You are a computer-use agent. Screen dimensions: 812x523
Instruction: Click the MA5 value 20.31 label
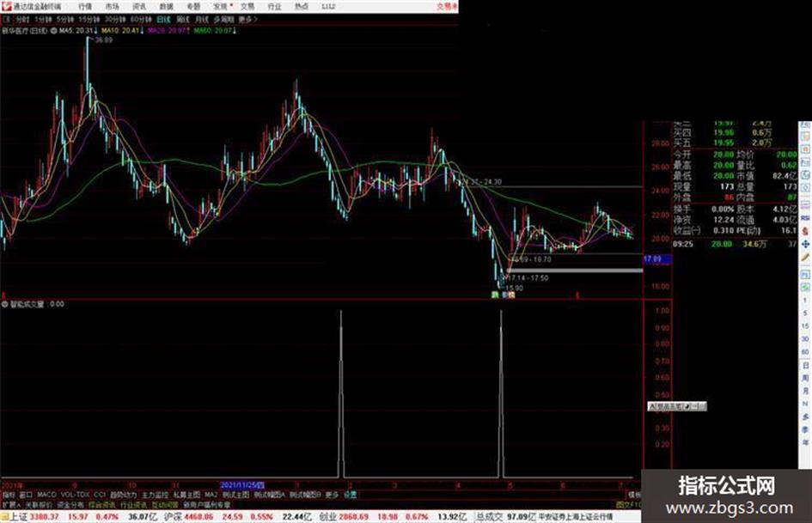[78, 31]
